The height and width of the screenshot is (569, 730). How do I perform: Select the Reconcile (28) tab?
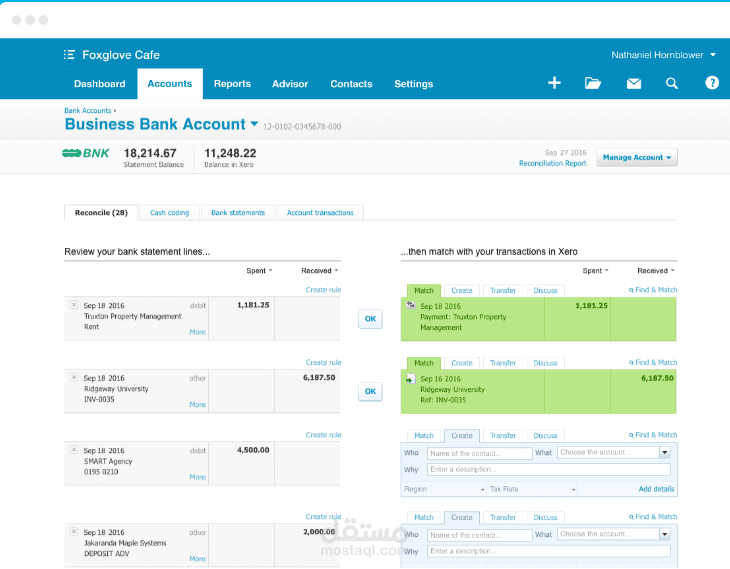[x=101, y=213]
